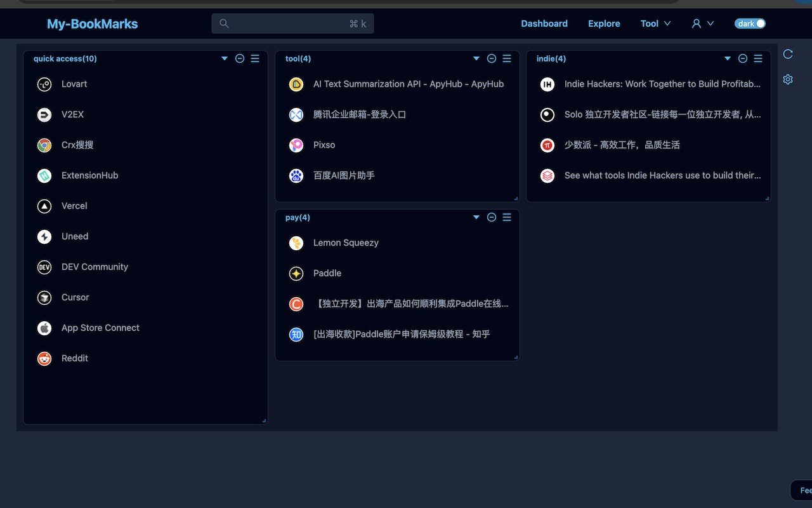The height and width of the screenshot is (508, 812).
Task: Open the indie group hamburger menu
Action: 758,58
